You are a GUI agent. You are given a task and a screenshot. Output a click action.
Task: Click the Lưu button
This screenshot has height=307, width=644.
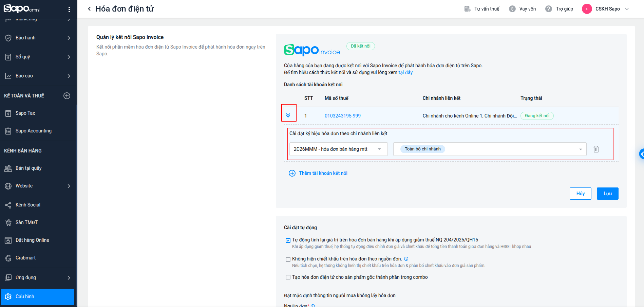(x=607, y=194)
